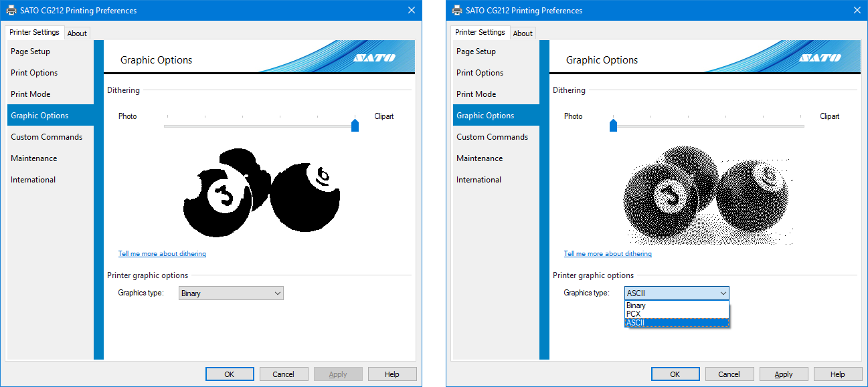Apply changes in the ASCII window
Viewport: 868px width, 387px height.
click(784, 374)
